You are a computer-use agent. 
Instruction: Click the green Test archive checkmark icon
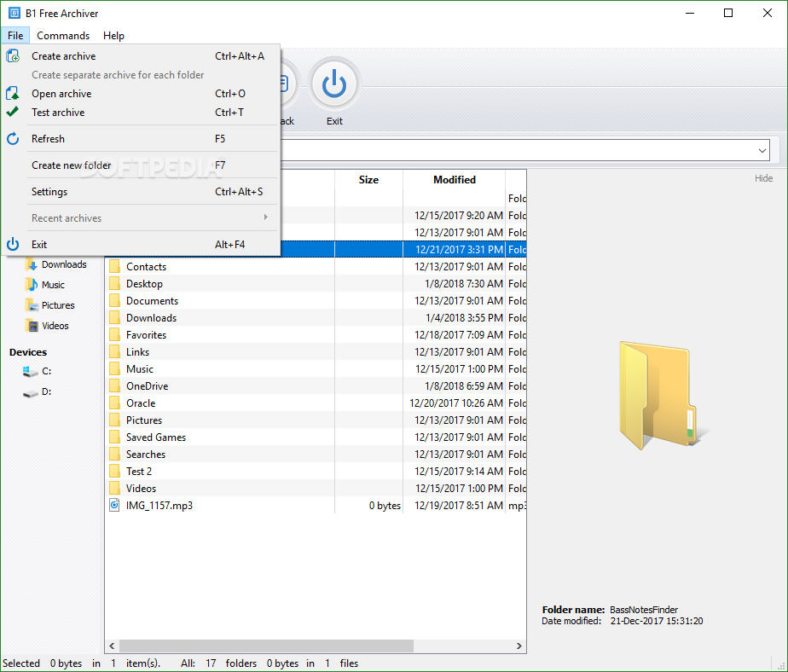[13, 112]
